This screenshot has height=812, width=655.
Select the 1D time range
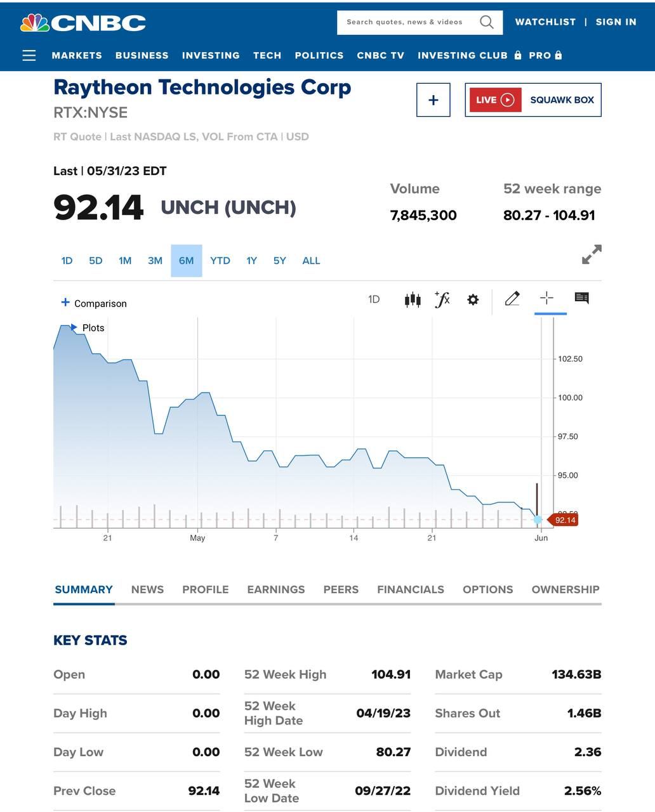pyautogui.click(x=67, y=261)
